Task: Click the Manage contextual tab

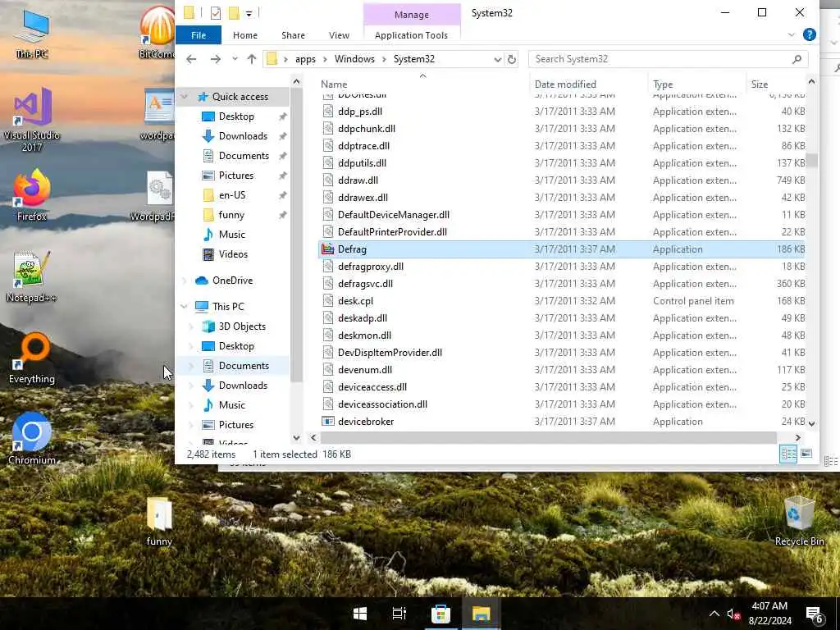Action: point(412,15)
